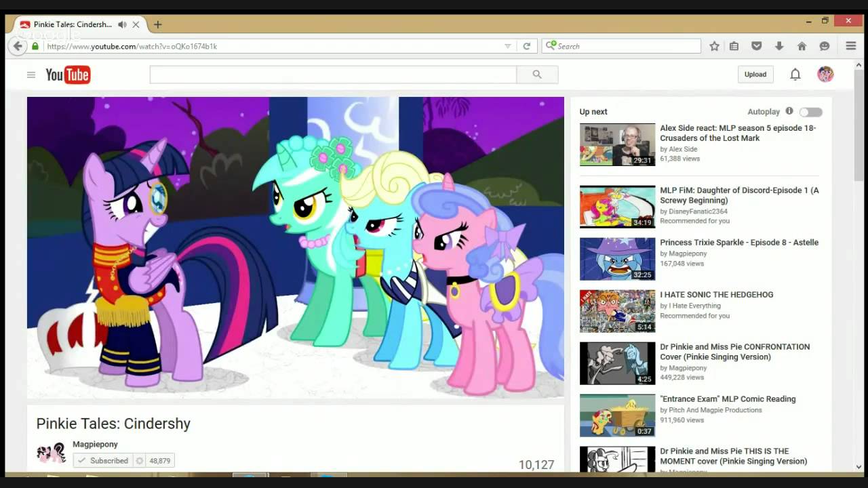The height and width of the screenshot is (488, 868).
Task: Mute the tab using the speaker icon
Action: pos(122,24)
